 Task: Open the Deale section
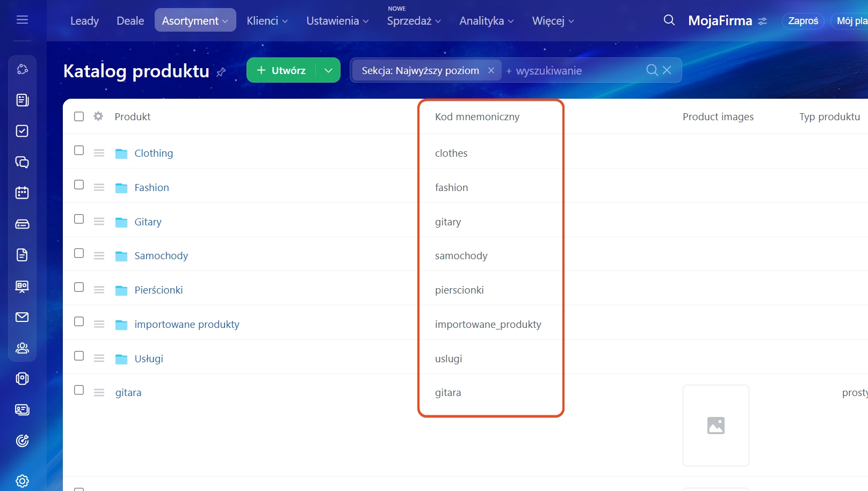pos(130,21)
